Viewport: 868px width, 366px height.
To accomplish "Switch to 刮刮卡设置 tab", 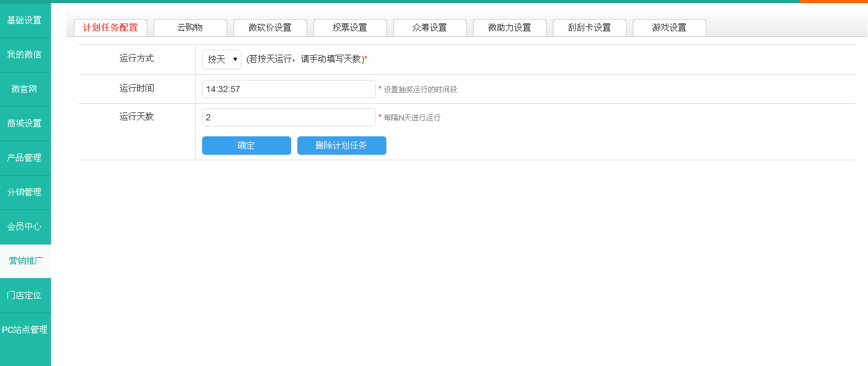I will [590, 28].
